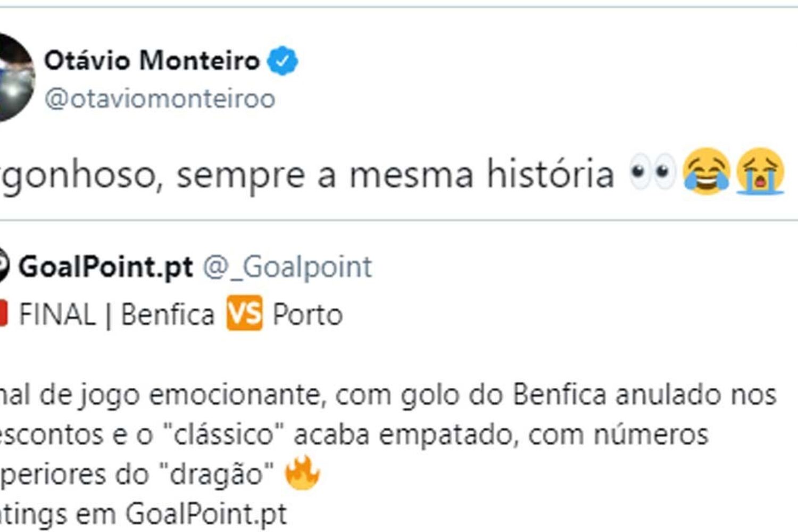The image size is (798, 532).
Task: Click the red icon before FINAL
Action: point(3,313)
